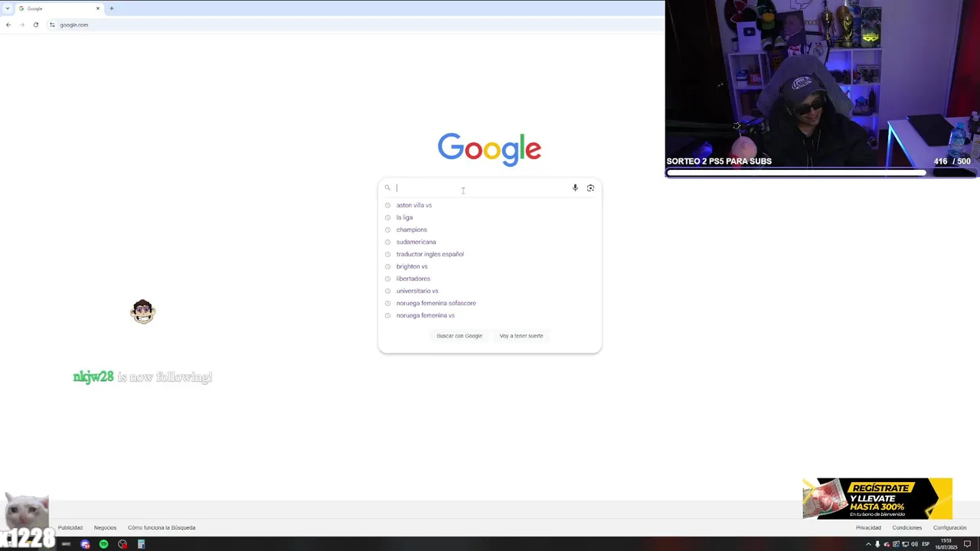980x551 pixels.
Task: Click history clock icon beside 'champions'
Action: tap(387, 230)
